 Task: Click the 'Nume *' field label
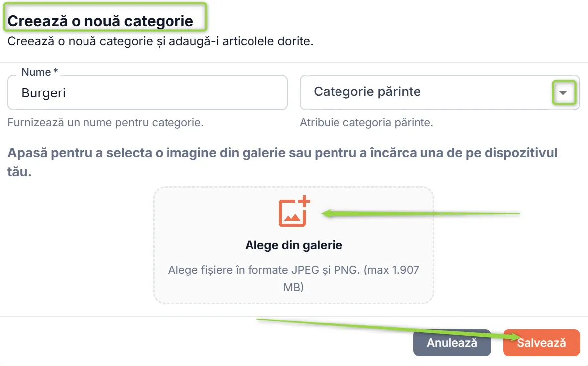pyautogui.click(x=39, y=72)
